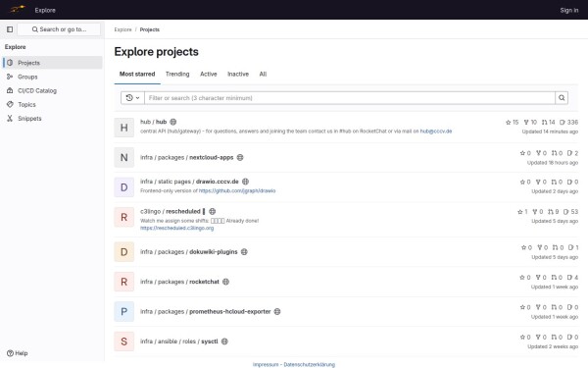Click globe icon next to sysctl

click(224, 342)
